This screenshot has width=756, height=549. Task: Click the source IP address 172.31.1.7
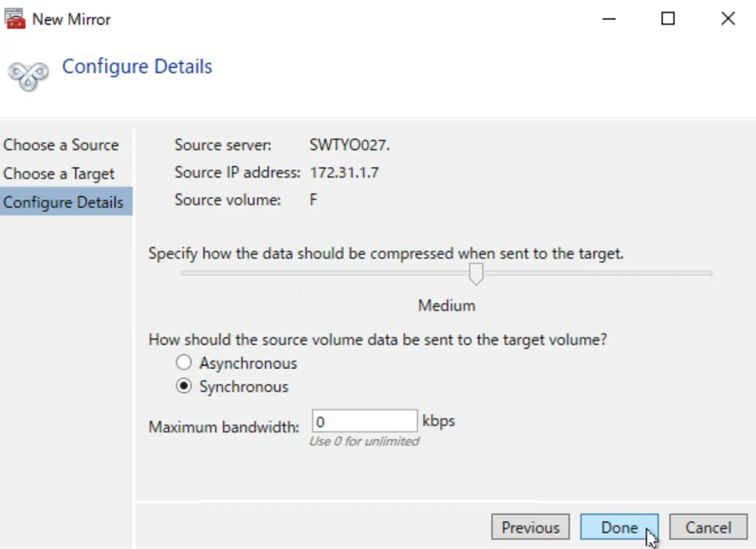(345, 172)
